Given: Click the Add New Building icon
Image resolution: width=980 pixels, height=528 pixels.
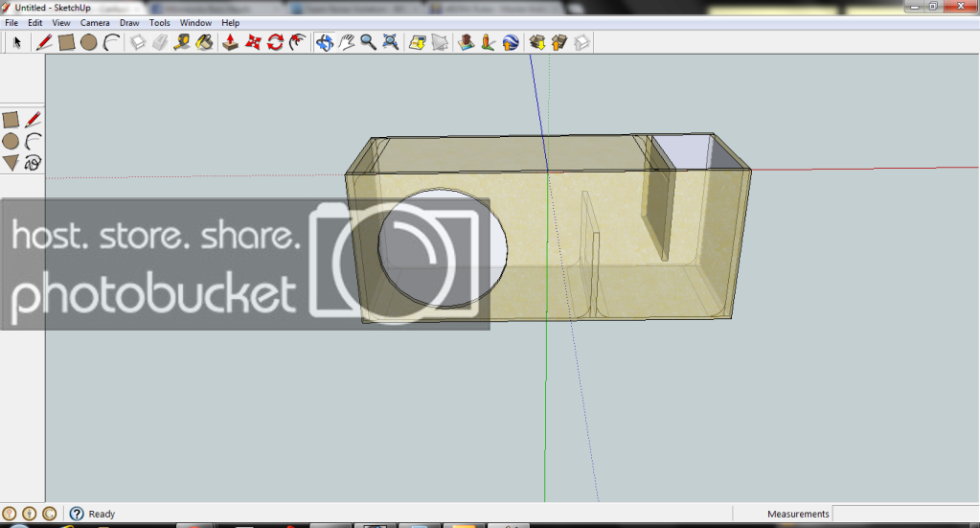Looking at the screenshot, I should click(466, 42).
